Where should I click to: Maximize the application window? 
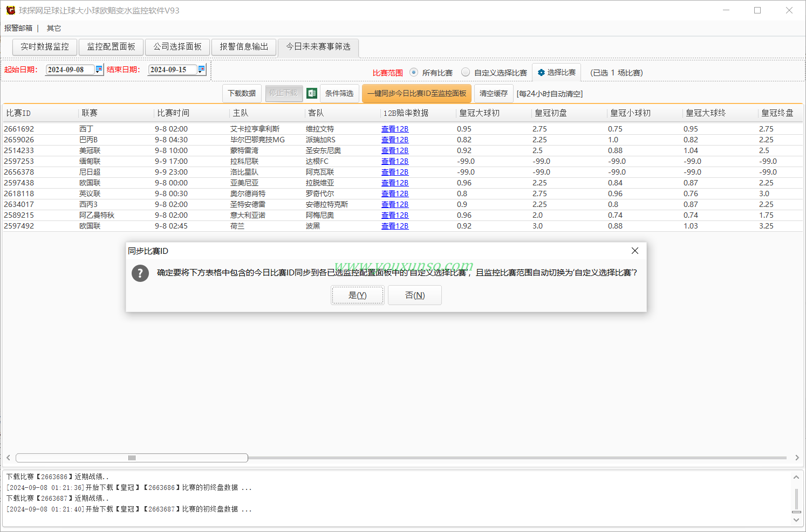click(x=757, y=10)
